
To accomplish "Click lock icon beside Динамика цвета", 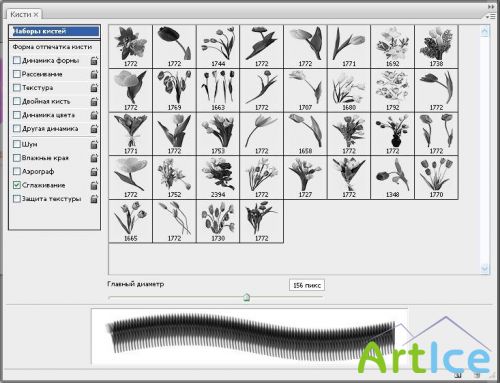I will point(94,115).
